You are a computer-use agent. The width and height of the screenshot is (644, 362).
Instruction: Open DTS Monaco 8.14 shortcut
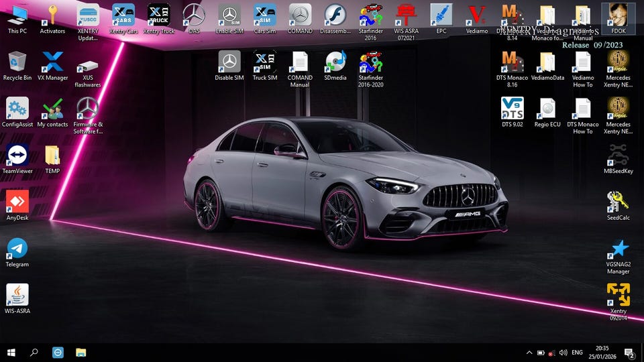coord(512,22)
